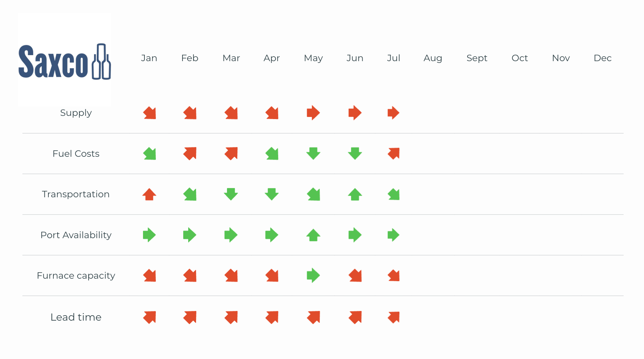This screenshot has height=359, width=644.
Task: Click the Fuel Costs red arrow in February
Action: [190, 154]
